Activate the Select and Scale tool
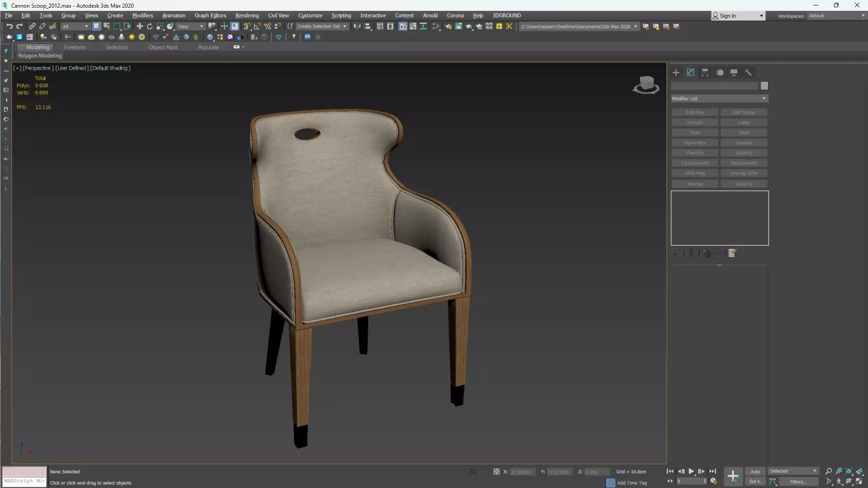Viewport: 868px width, 488px height. [x=160, y=26]
